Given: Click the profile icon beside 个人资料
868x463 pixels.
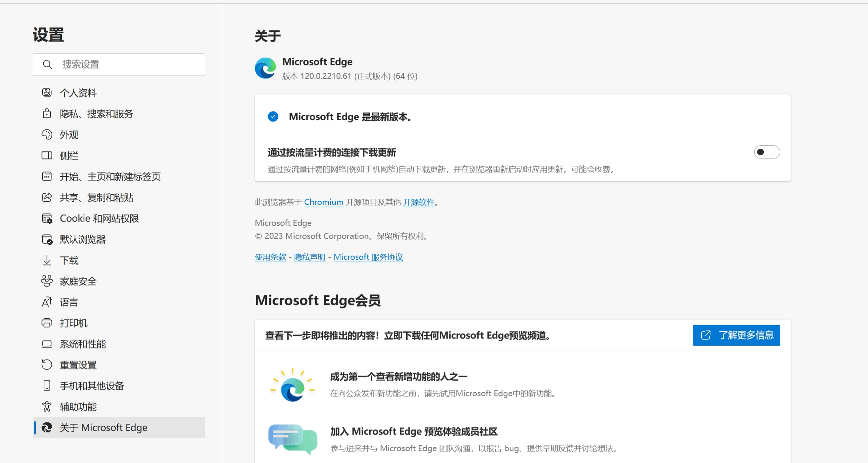Looking at the screenshot, I should point(47,93).
